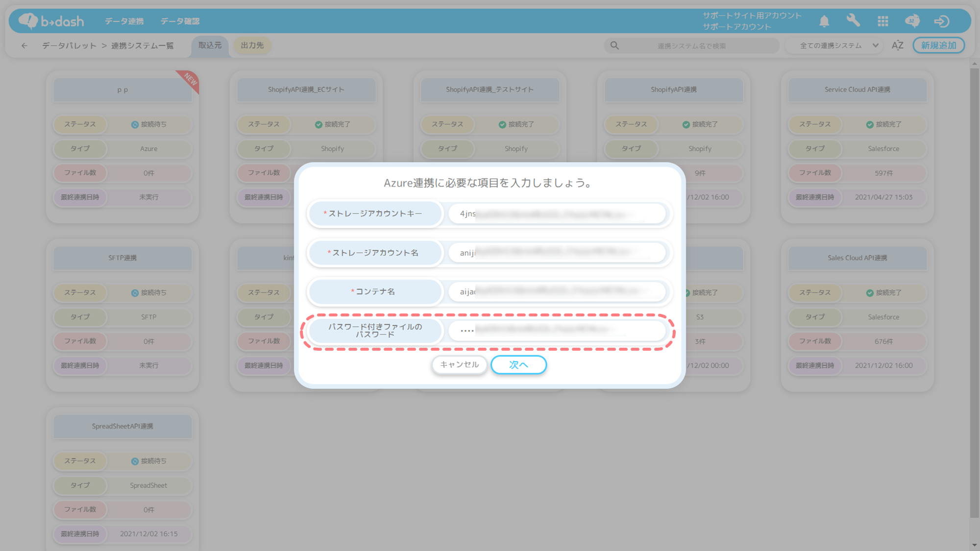Click the check icon on ShopifyAPI連携_ECサイト
980x551 pixels.
[318, 124]
